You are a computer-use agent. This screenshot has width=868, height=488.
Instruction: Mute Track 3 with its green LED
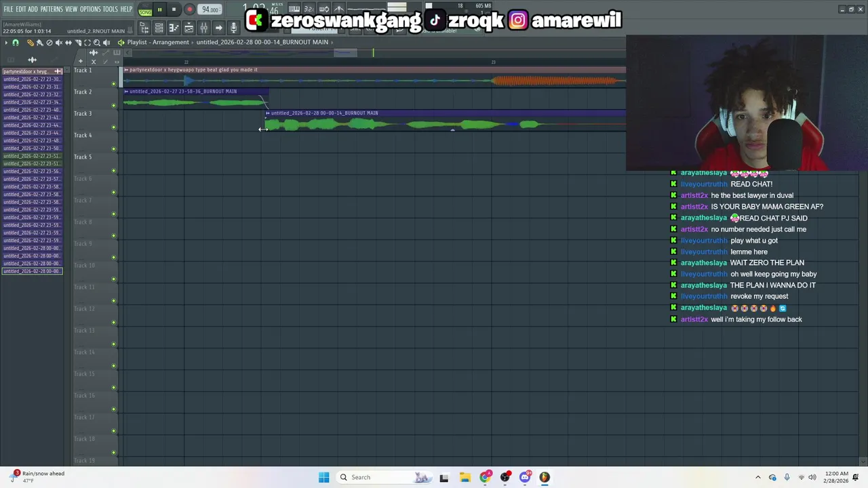(x=114, y=127)
